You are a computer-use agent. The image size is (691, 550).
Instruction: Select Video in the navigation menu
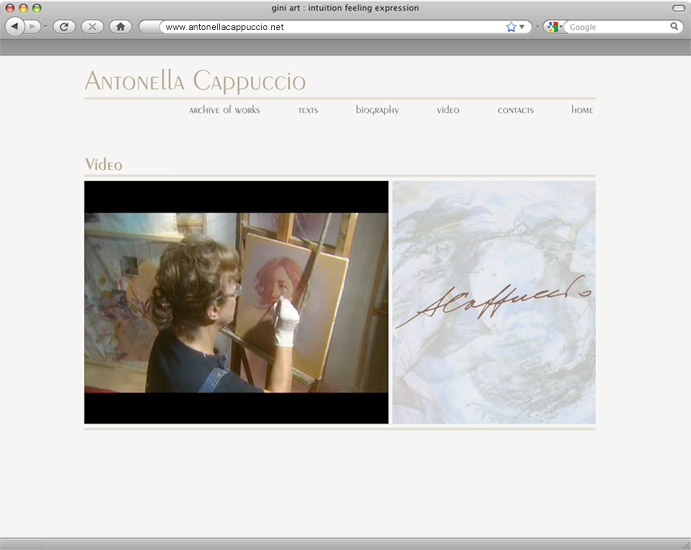click(448, 110)
